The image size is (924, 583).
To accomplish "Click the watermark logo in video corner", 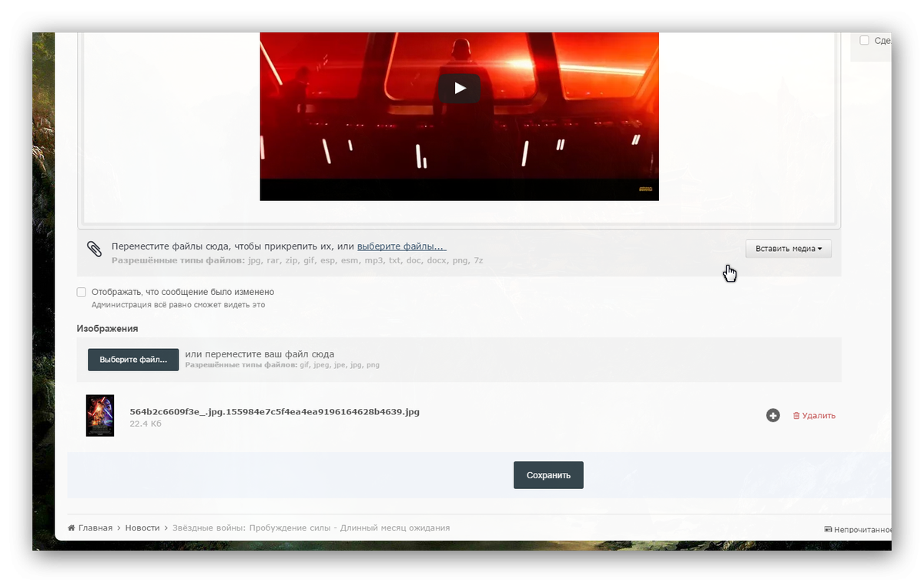I will pos(645,189).
